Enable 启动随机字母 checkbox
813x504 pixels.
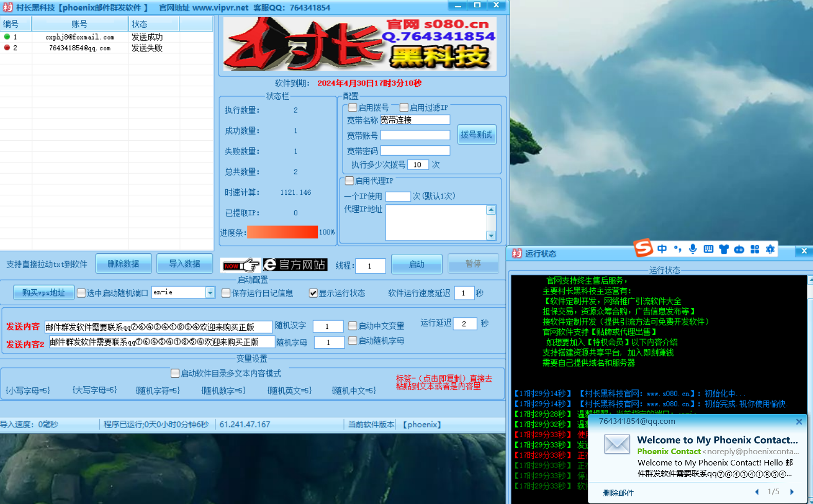353,341
